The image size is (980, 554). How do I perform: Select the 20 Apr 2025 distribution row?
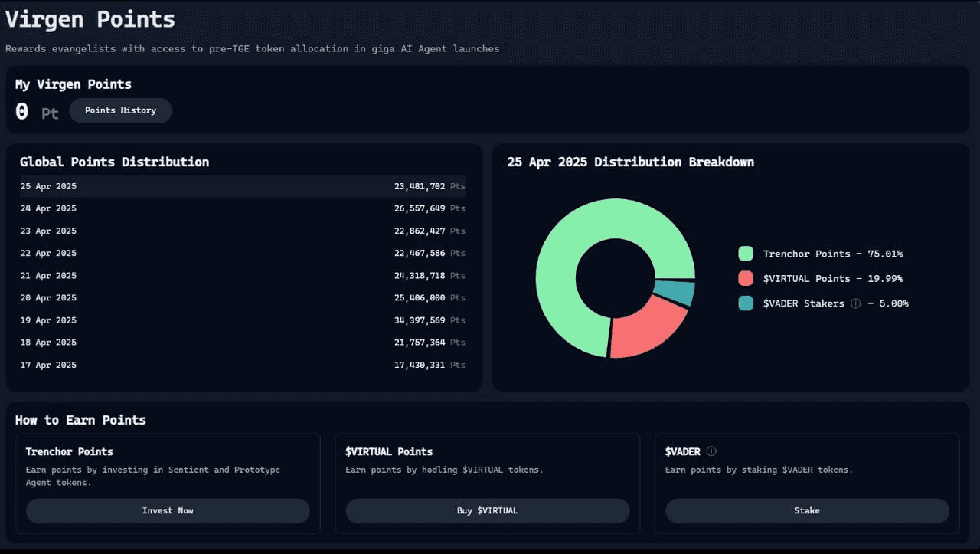(243, 297)
